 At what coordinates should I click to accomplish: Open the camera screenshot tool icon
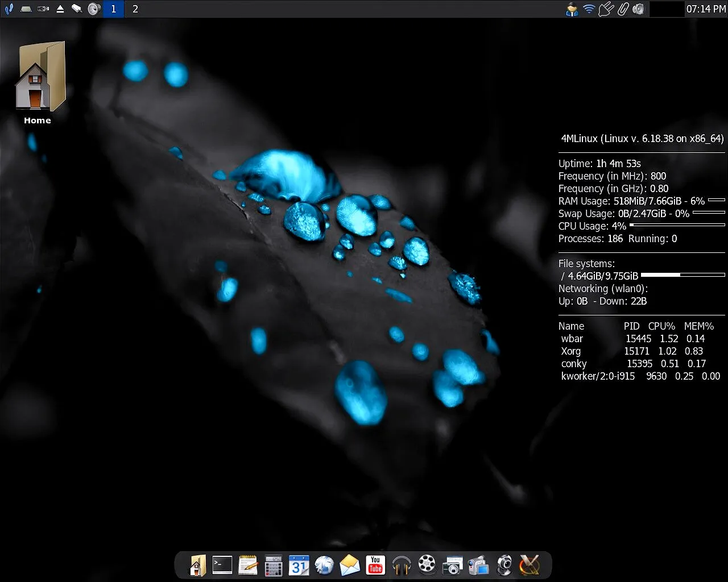click(452, 566)
